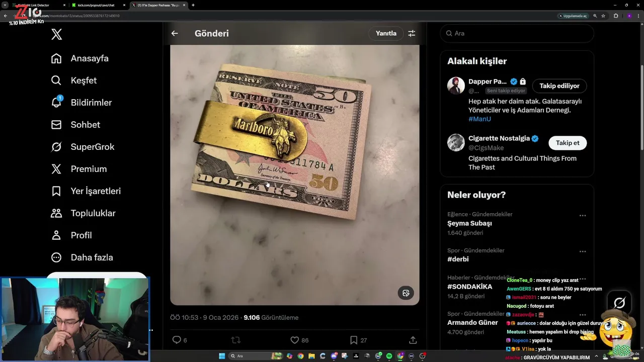Click the Yanıtla button
The image size is (644, 362).
(x=386, y=33)
